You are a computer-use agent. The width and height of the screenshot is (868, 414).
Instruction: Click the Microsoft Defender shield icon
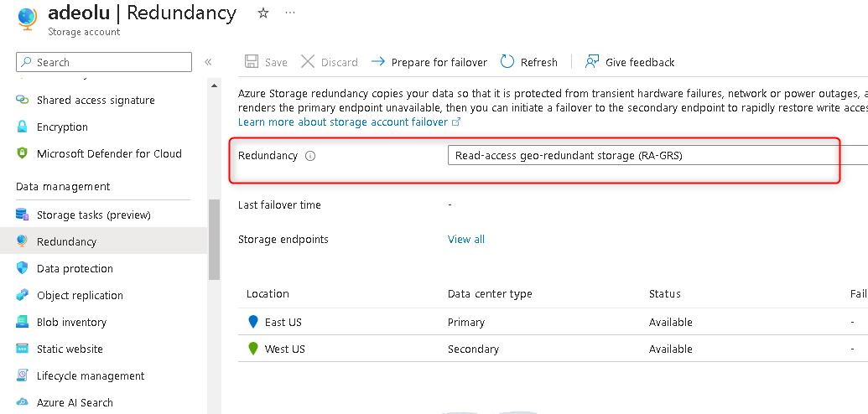pos(23,153)
